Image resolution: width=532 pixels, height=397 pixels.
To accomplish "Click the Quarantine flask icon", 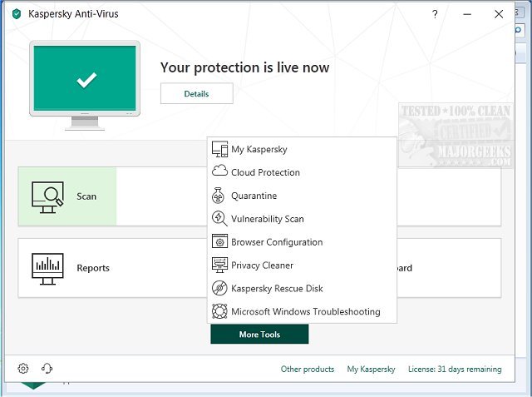I will point(218,196).
